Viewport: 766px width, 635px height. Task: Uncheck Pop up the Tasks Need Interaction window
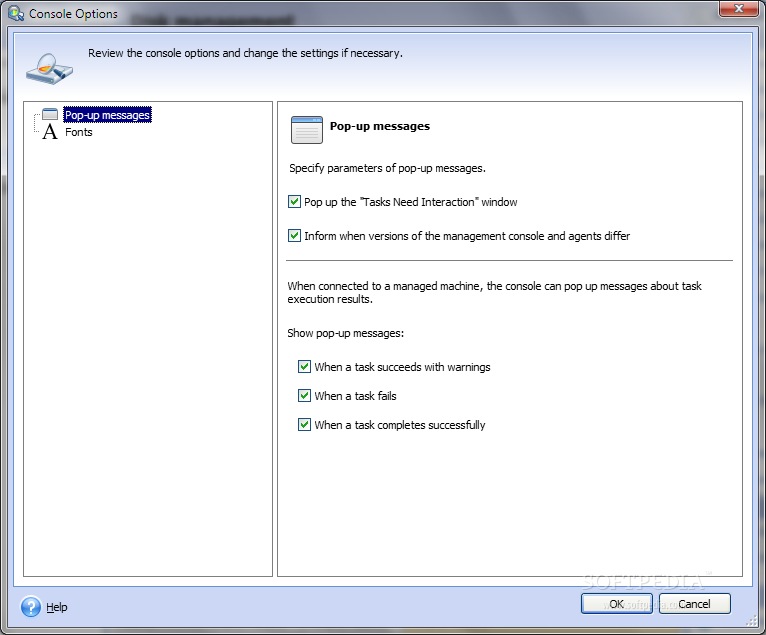[294, 202]
